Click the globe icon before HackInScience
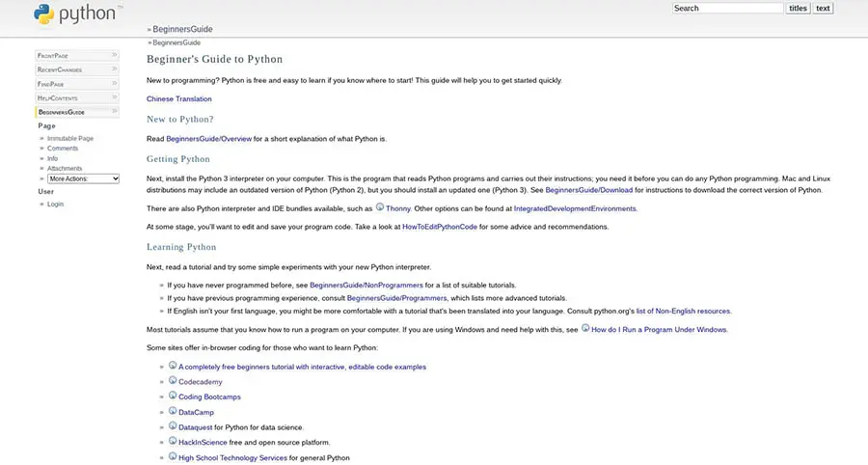This screenshot has width=868, height=465. pos(173,441)
